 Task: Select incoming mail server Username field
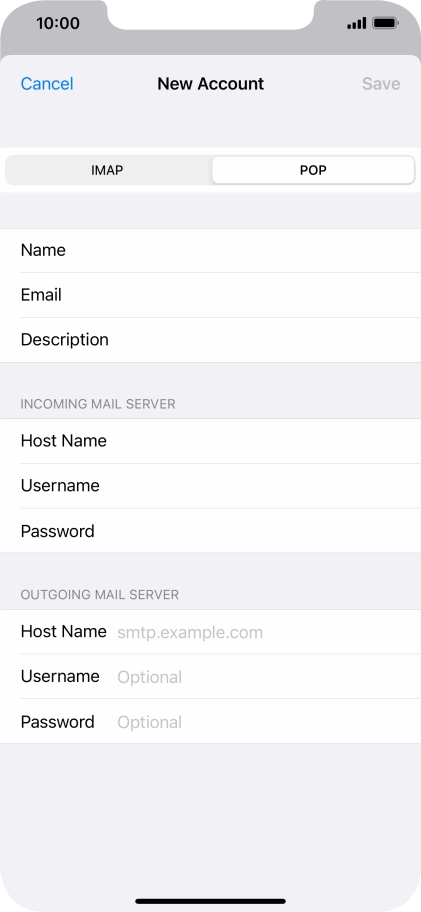click(210, 486)
